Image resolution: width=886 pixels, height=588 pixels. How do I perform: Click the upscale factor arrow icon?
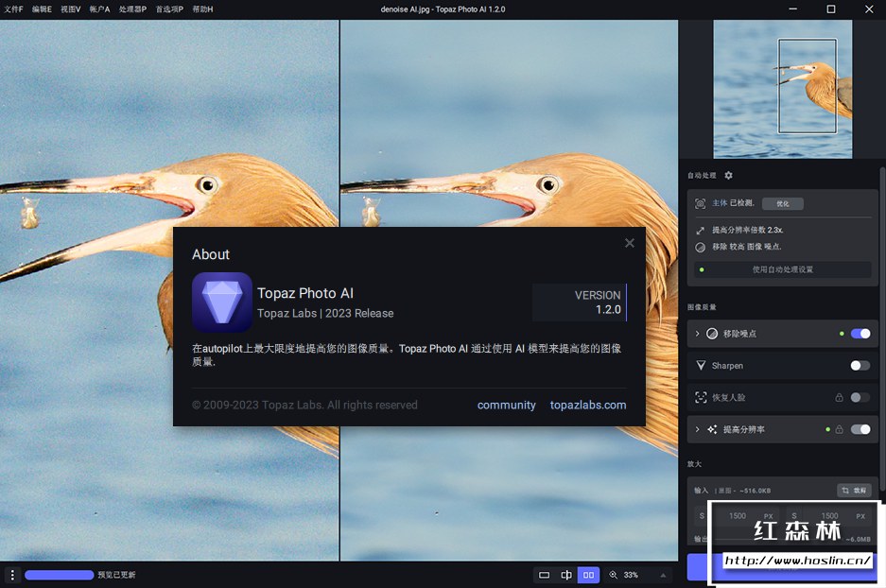(700, 231)
